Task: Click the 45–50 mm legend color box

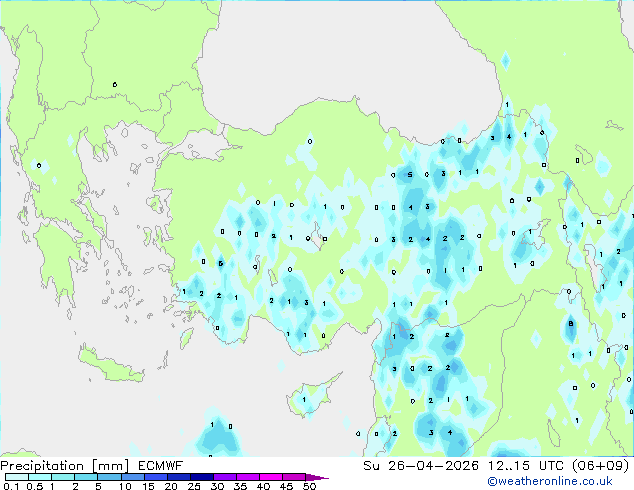Action: coord(294,477)
